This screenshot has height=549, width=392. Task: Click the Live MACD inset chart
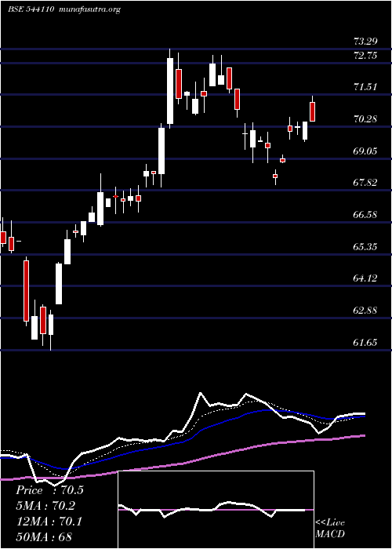click(216, 510)
